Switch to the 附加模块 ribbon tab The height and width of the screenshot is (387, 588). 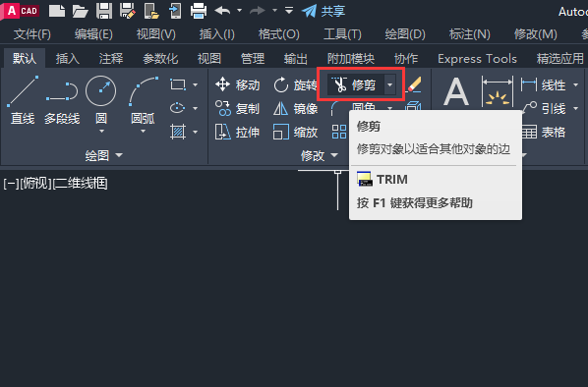pos(351,59)
